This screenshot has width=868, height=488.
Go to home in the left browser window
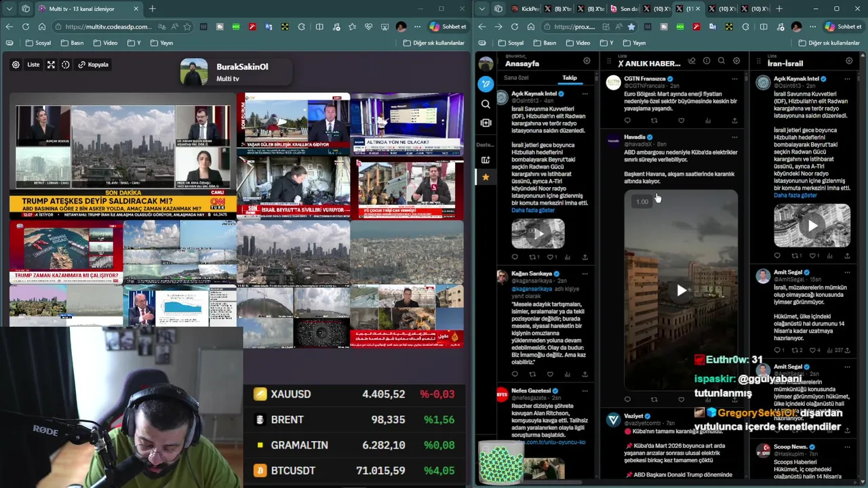41,26
